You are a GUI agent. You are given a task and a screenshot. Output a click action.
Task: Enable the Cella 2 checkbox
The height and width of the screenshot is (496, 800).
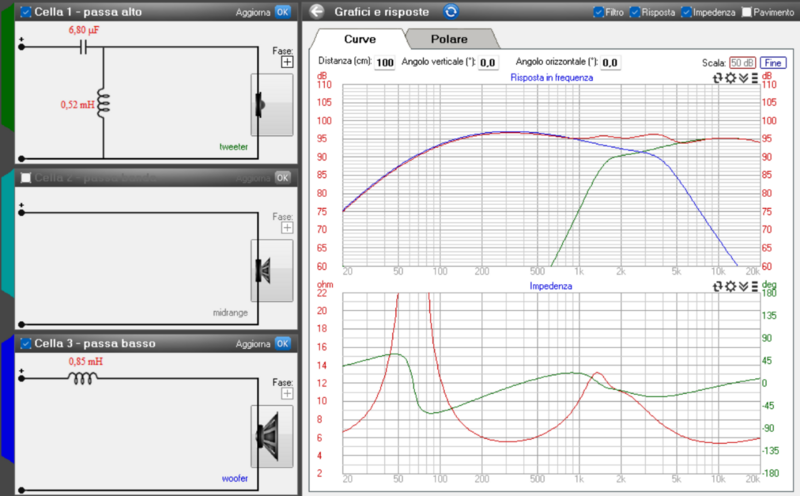pyautogui.click(x=25, y=177)
